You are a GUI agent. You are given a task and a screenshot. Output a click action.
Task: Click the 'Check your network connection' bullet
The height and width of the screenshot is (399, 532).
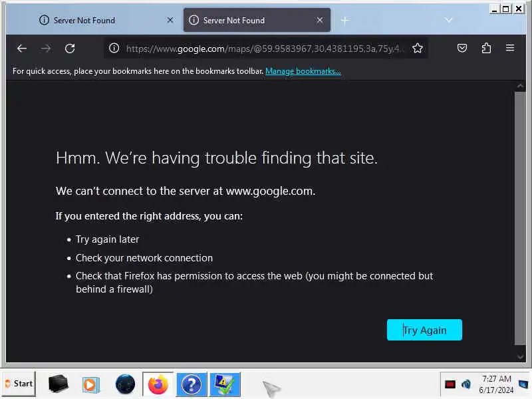click(144, 258)
